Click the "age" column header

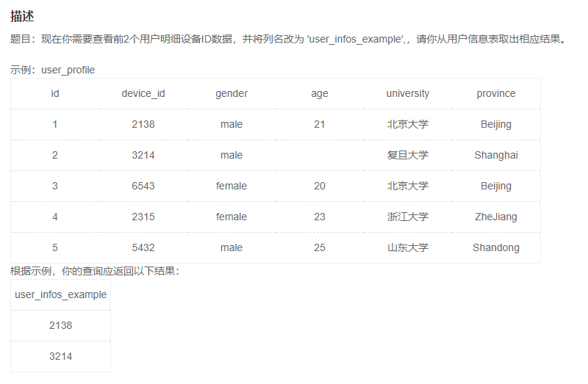[x=320, y=94]
